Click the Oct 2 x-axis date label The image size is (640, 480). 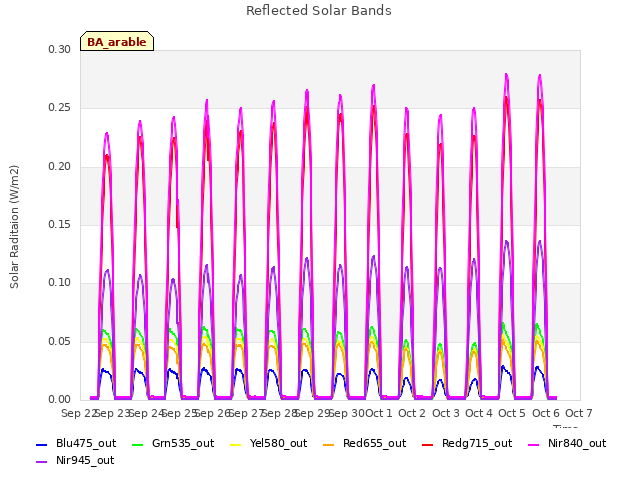click(412, 413)
